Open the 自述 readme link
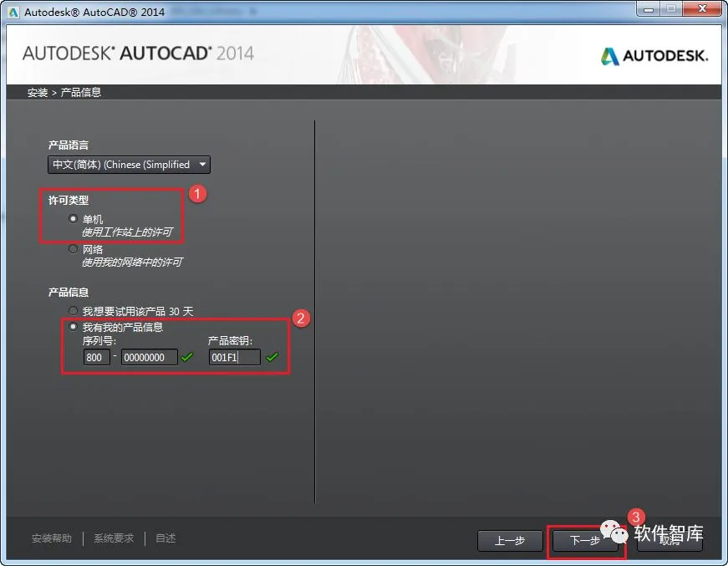The height and width of the screenshot is (566, 728). (165, 538)
